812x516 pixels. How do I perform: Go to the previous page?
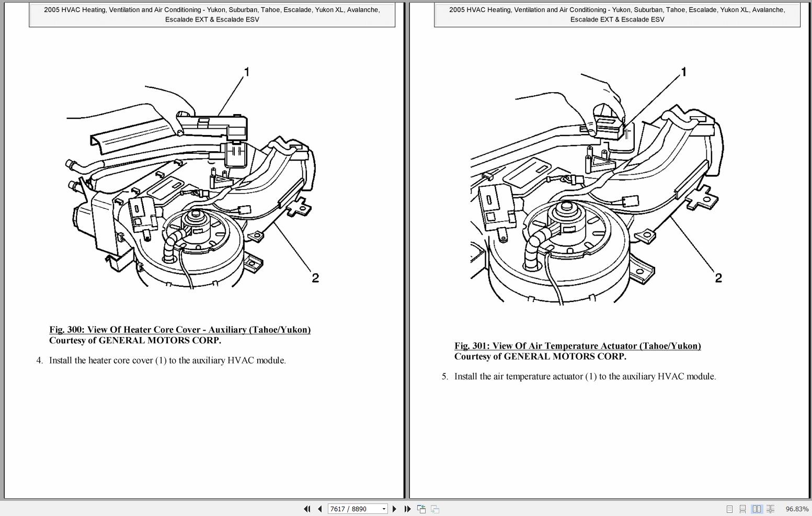coord(319,509)
